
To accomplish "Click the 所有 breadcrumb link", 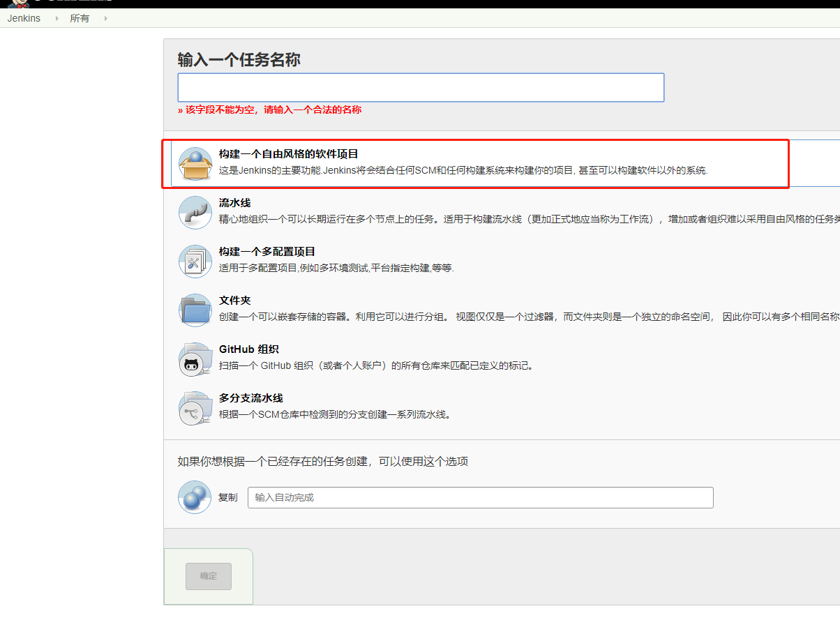I will 80,18.
